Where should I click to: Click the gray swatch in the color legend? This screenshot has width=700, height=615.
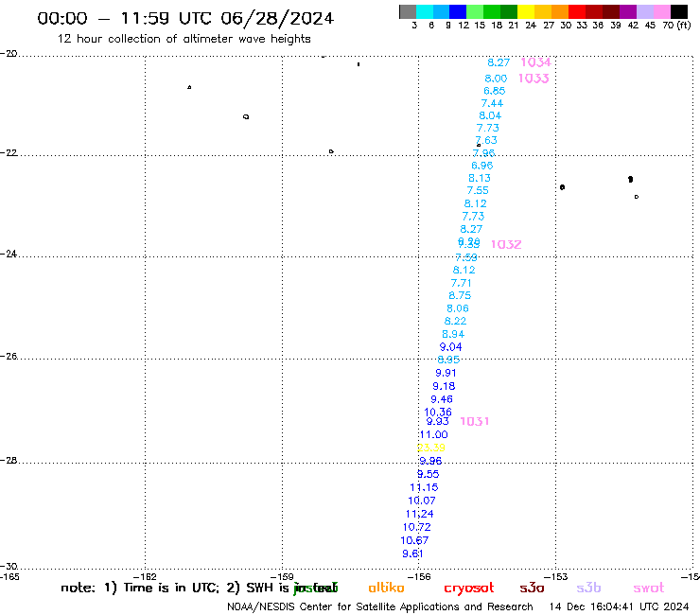[408, 11]
